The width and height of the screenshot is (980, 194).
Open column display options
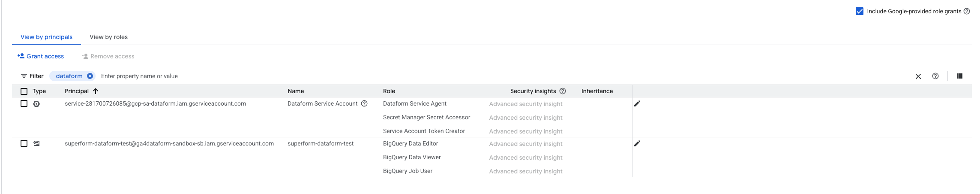[959, 76]
